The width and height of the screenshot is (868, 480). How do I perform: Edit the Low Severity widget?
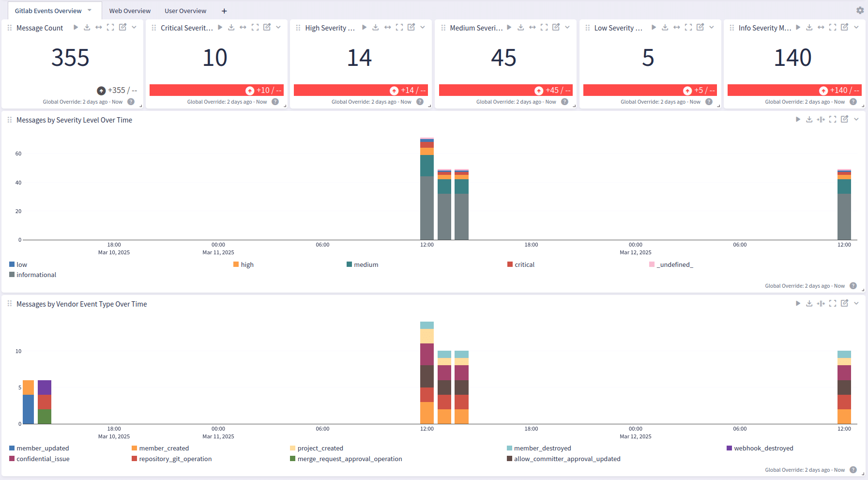click(700, 28)
